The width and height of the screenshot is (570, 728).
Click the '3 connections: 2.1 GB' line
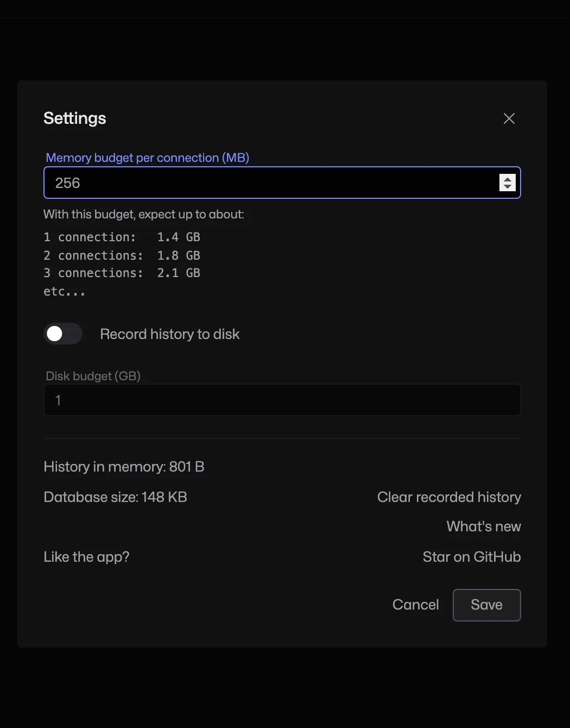(x=122, y=273)
